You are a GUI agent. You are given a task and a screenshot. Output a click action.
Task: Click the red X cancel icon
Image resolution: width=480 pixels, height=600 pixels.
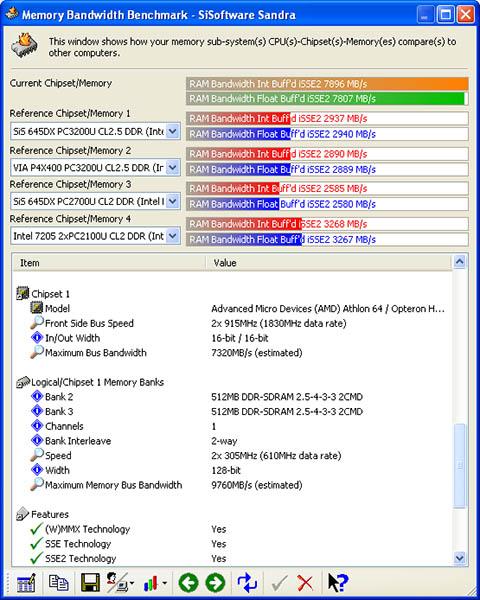[305, 583]
